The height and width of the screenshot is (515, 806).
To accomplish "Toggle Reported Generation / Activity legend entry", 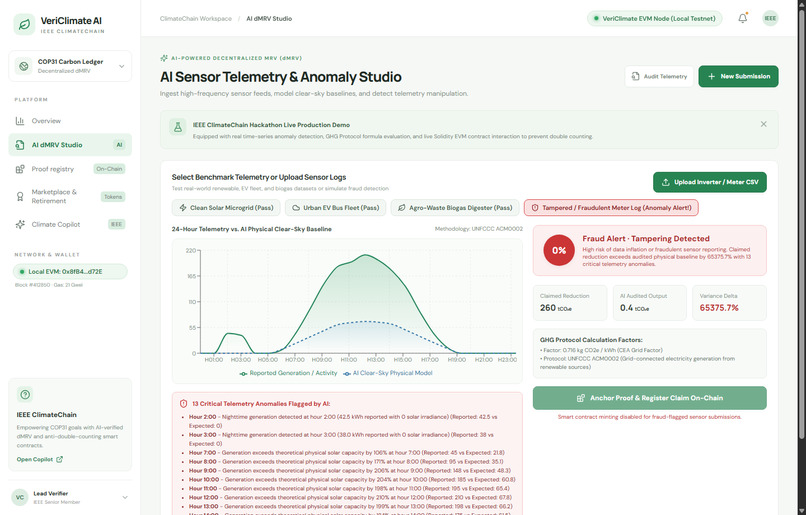I will coord(288,373).
